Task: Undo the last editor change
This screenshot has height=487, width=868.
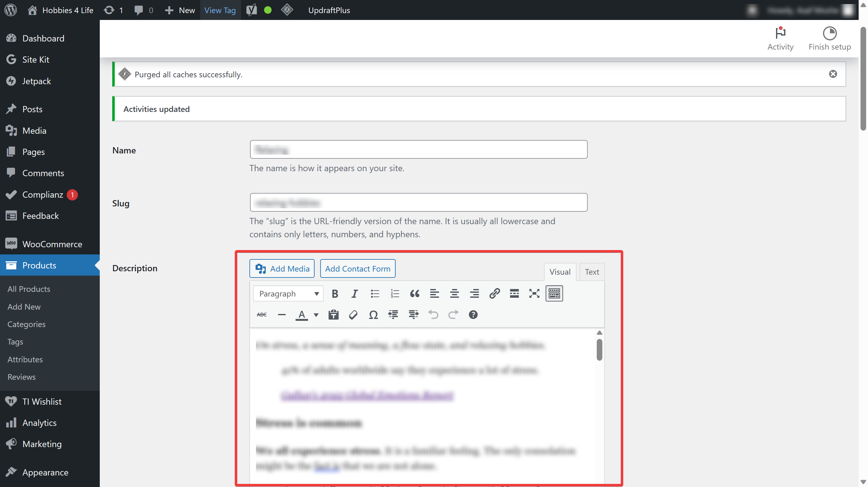Action: [434, 315]
